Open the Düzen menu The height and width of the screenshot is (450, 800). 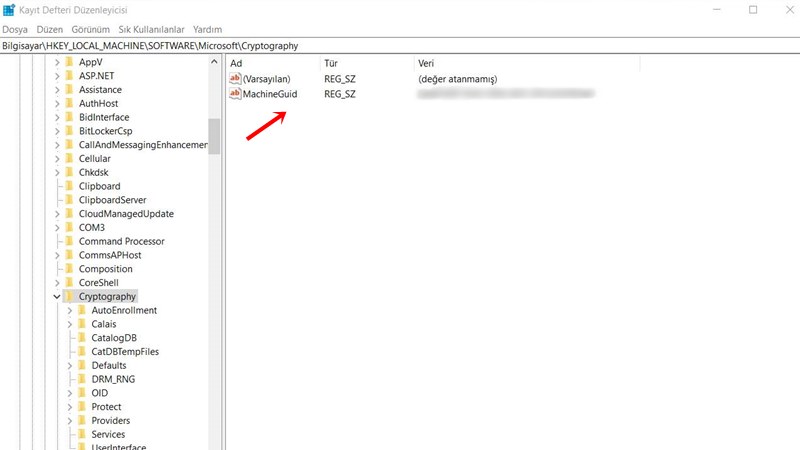point(49,30)
